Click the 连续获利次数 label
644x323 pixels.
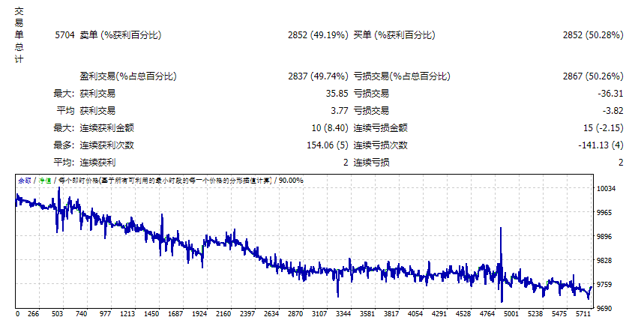coord(106,145)
